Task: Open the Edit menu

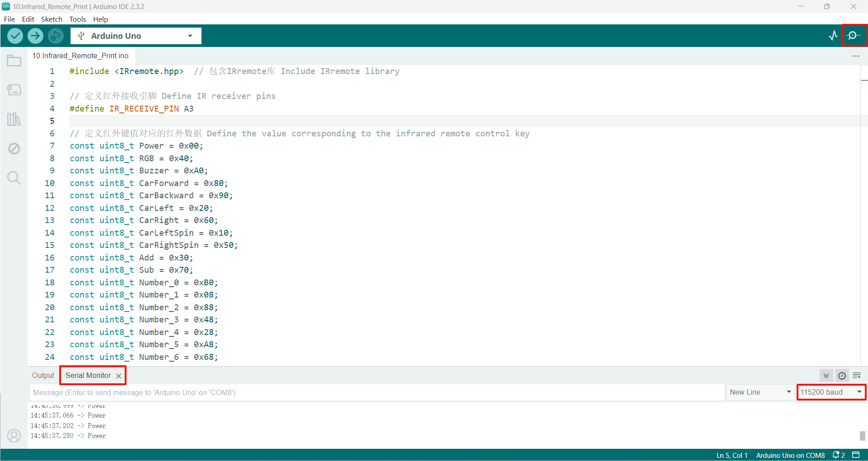Action: [x=28, y=19]
